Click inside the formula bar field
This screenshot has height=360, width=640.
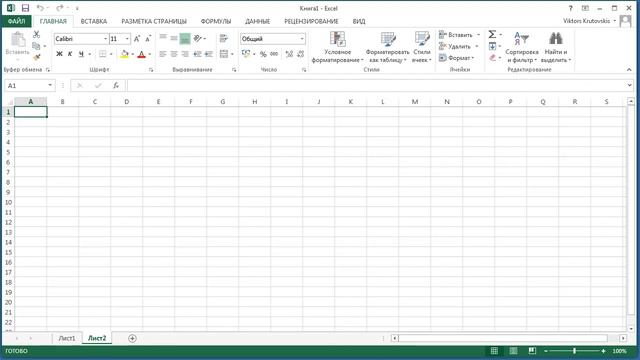[x=376, y=85]
